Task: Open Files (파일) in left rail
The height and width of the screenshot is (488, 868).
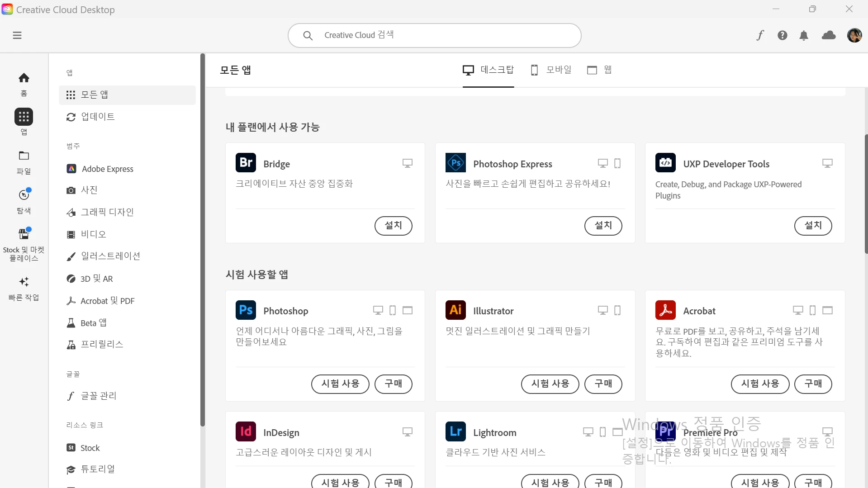Action: click(x=24, y=162)
